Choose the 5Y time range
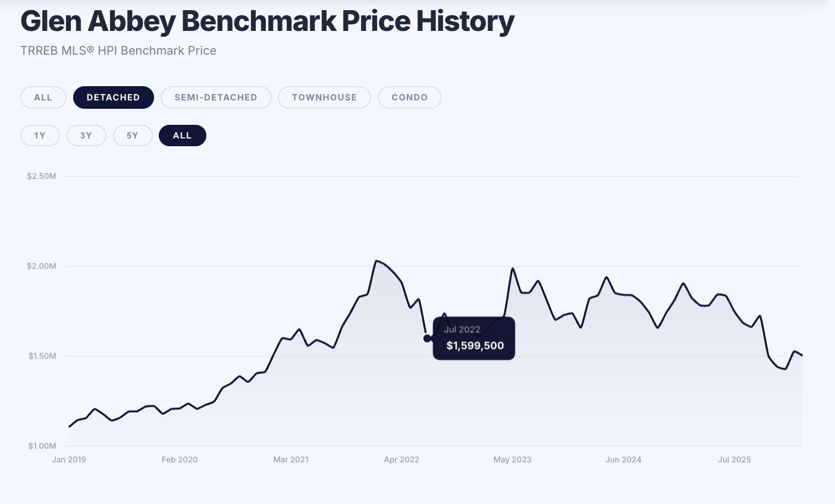 click(x=133, y=136)
